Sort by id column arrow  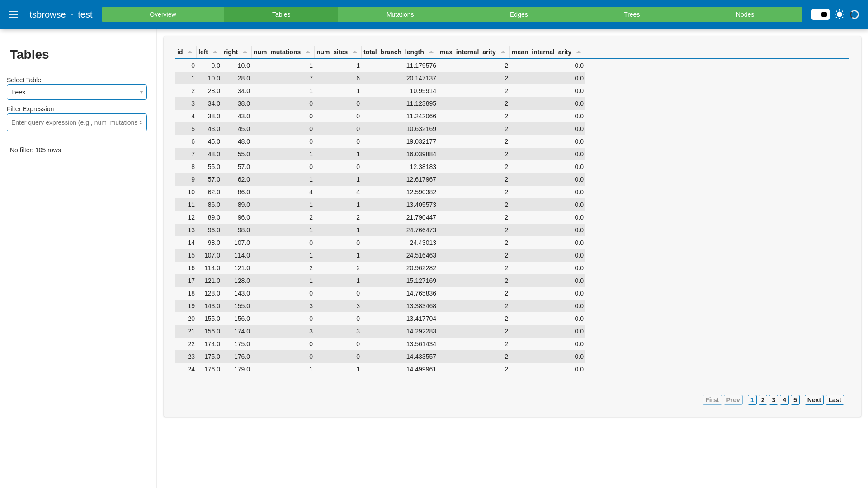click(x=190, y=52)
